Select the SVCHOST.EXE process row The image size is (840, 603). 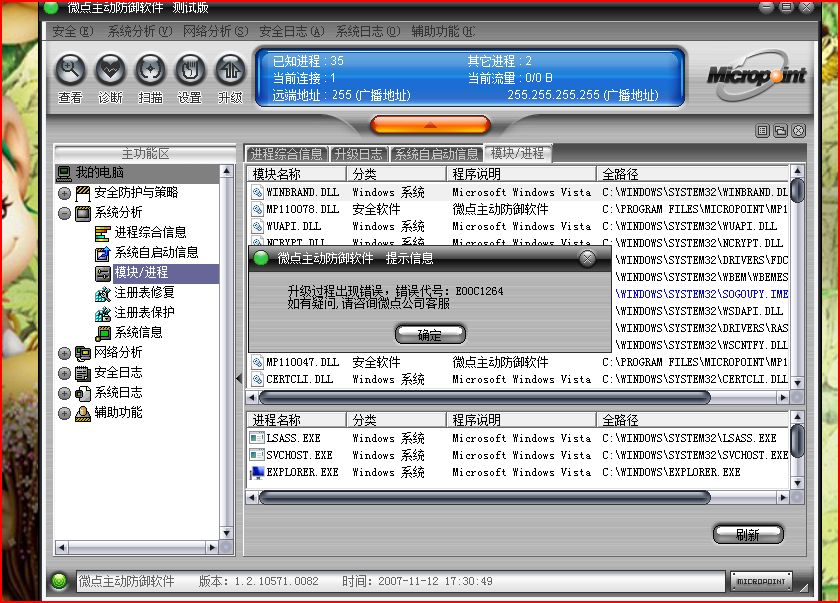tap(518, 455)
